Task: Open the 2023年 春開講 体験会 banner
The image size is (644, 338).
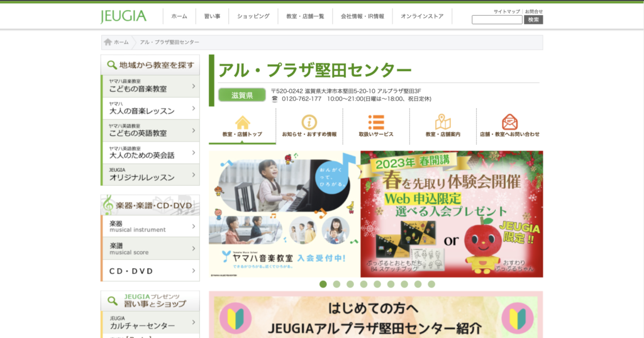Action: tap(452, 214)
